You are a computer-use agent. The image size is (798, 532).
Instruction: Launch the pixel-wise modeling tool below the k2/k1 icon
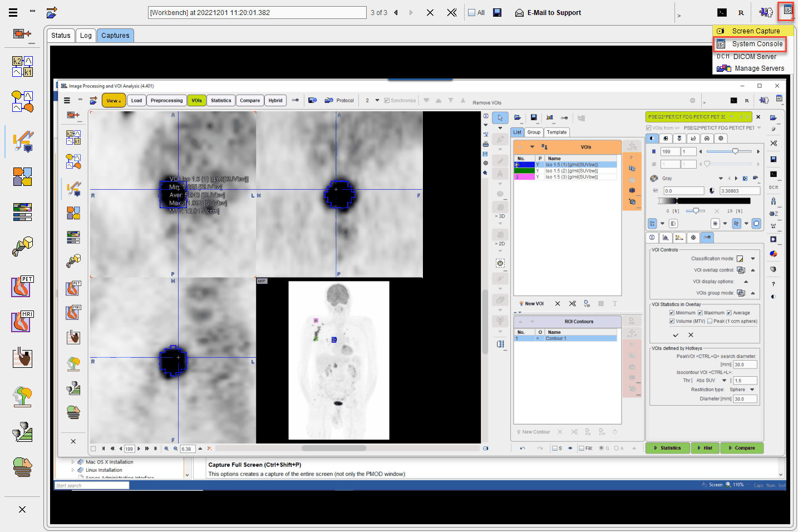point(23,101)
